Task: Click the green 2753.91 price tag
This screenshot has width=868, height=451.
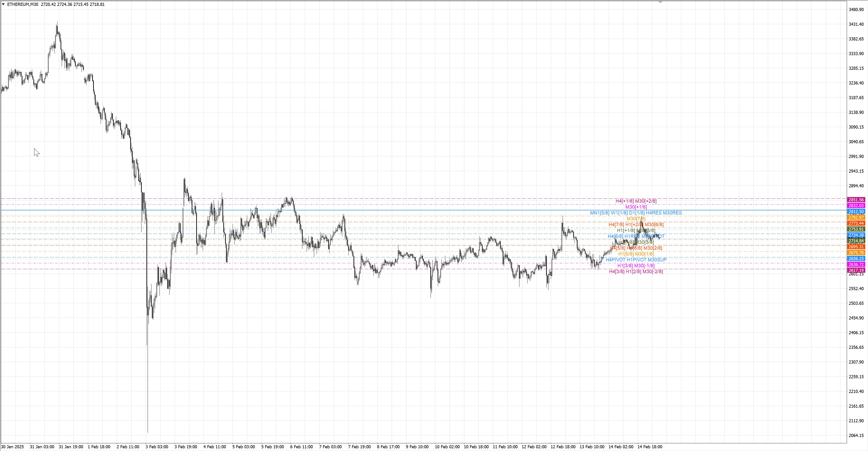Action: pyautogui.click(x=856, y=229)
